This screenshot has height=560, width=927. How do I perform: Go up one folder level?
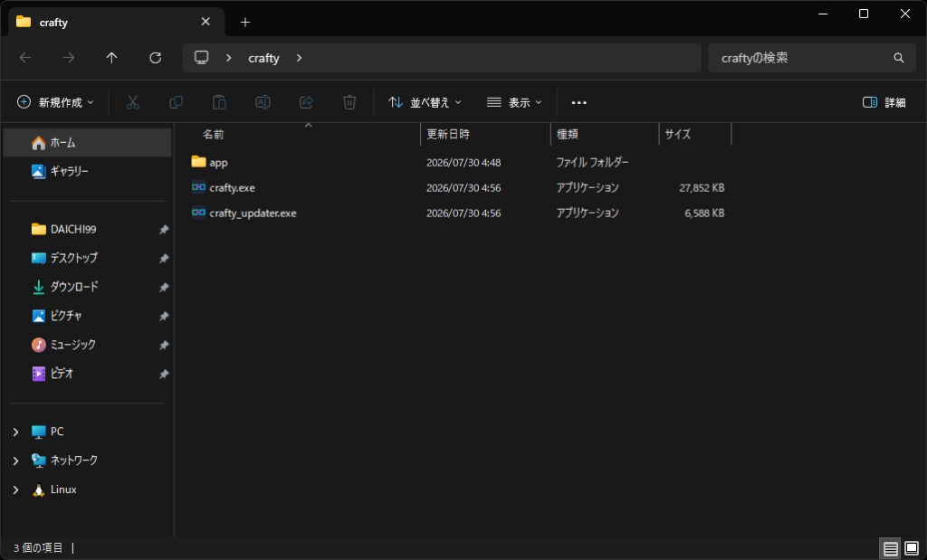pos(111,58)
